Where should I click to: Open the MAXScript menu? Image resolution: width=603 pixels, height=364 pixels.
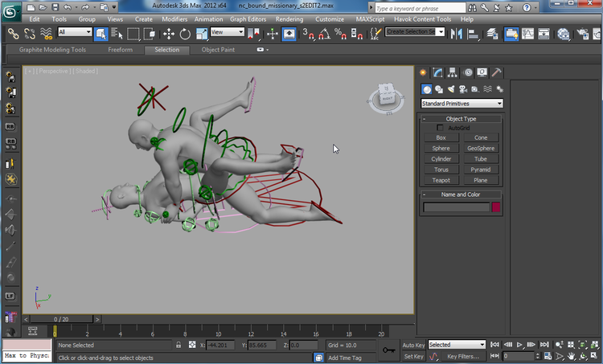click(370, 18)
